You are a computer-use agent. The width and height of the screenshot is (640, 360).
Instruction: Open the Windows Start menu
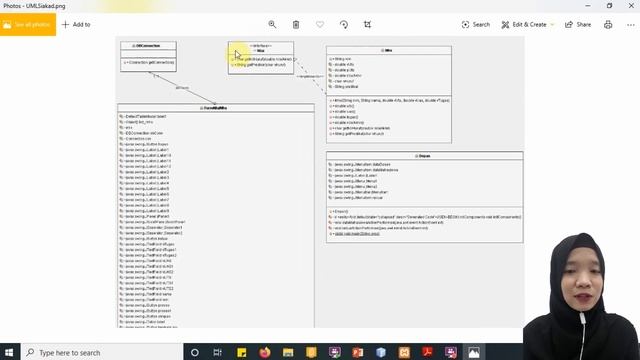9,352
